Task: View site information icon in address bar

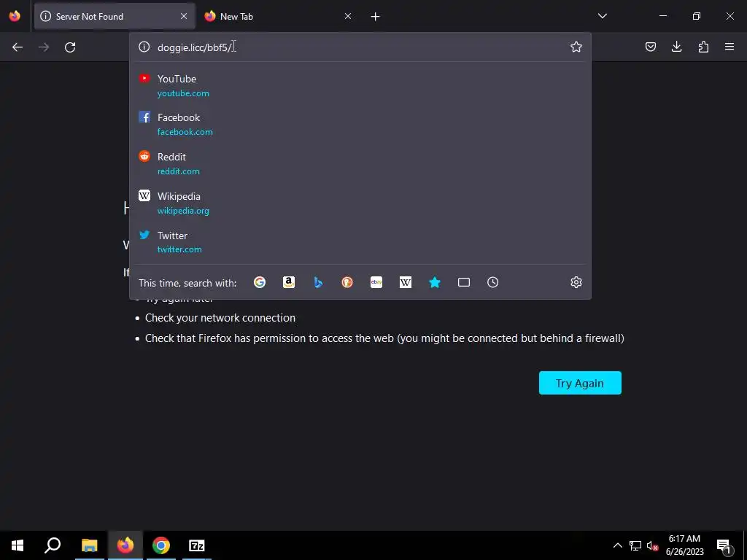Action: pos(144,47)
